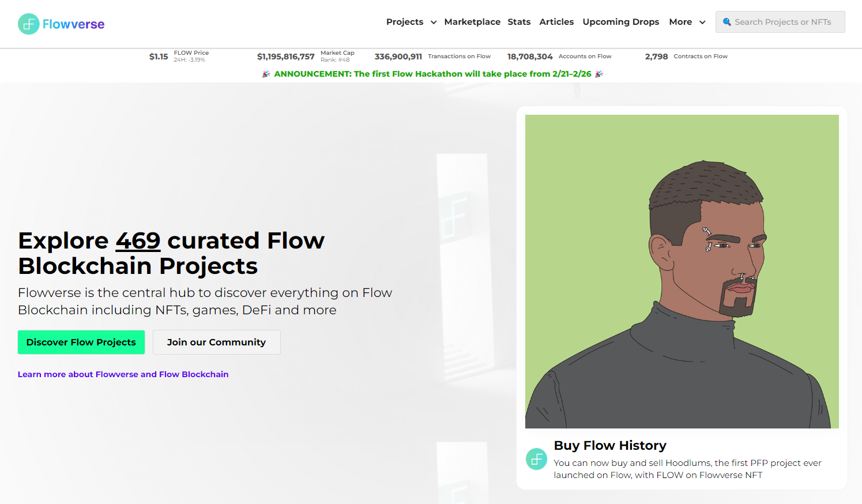Image resolution: width=862 pixels, height=504 pixels.
Task: Click the Flowverse brand name text
Action: 74,24
